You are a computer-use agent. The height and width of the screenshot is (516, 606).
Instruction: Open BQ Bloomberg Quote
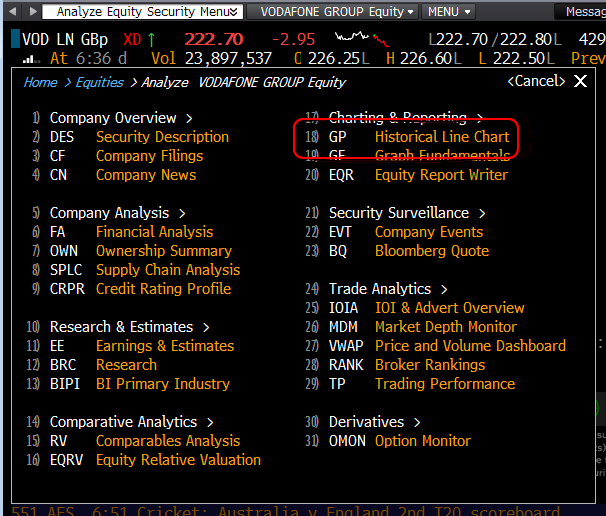(409, 251)
